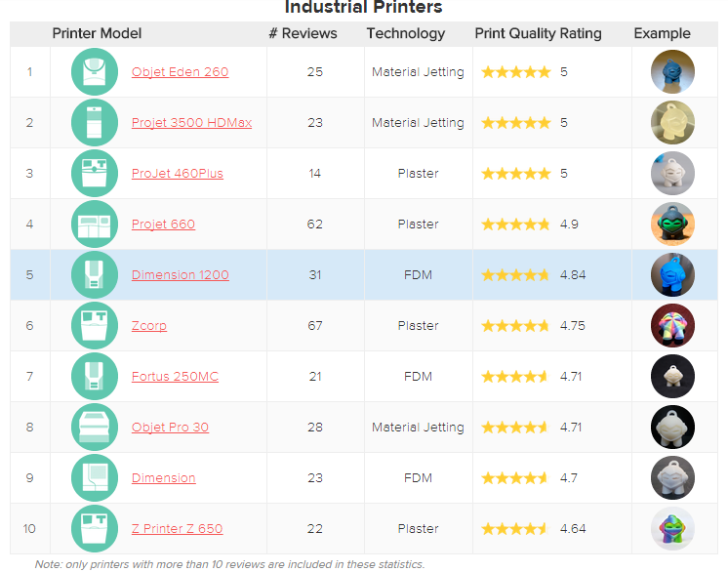Open the Projet 660 link
The width and height of the screenshot is (728, 572).
click(163, 225)
